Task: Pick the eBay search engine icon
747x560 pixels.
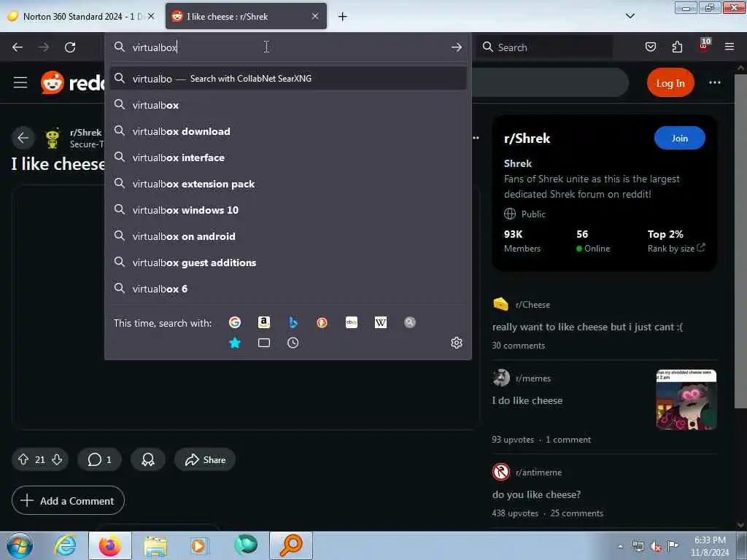Action: 352,322
